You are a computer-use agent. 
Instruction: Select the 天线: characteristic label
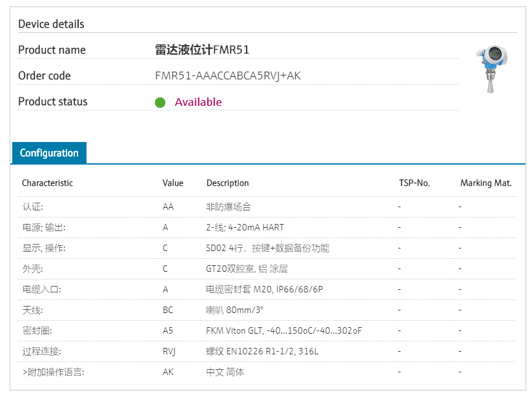32,310
